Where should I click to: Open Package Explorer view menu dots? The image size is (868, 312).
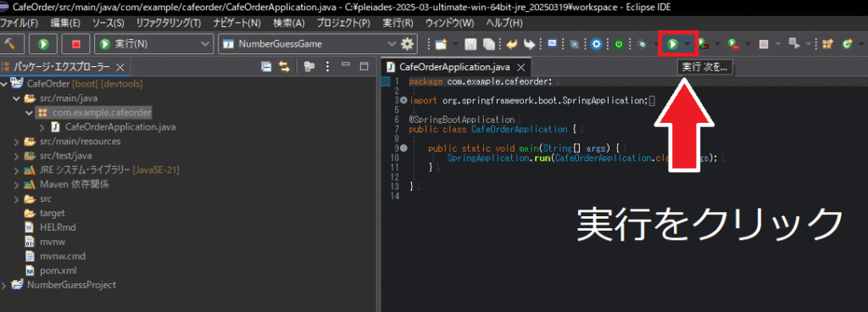click(328, 67)
